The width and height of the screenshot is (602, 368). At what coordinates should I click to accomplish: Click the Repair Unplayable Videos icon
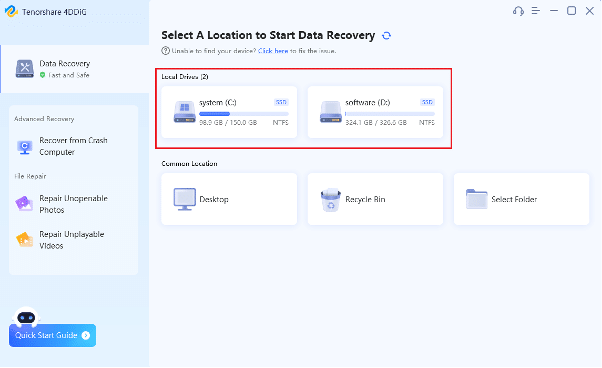25,239
